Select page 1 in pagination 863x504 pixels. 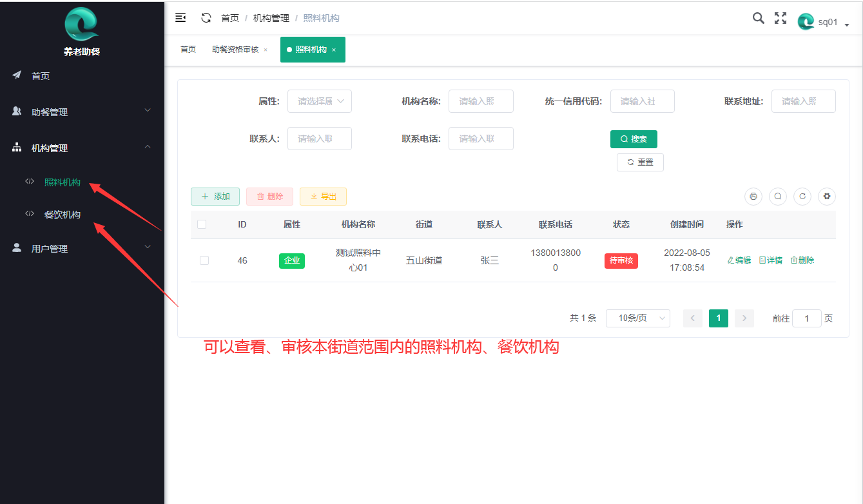[719, 318]
